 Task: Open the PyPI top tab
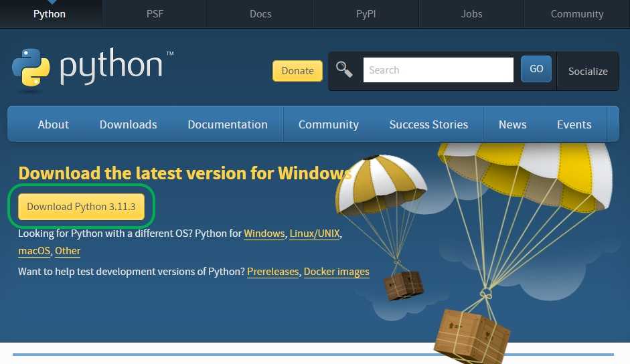click(366, 13)
